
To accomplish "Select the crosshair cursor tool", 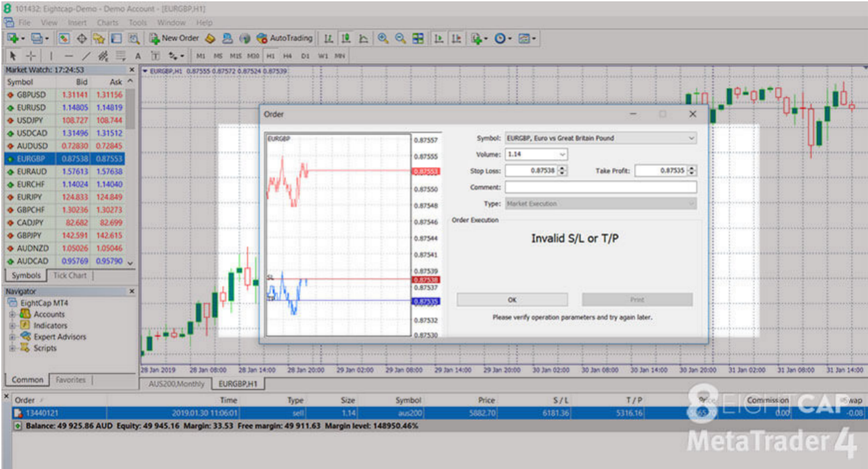I will (30, 56).
